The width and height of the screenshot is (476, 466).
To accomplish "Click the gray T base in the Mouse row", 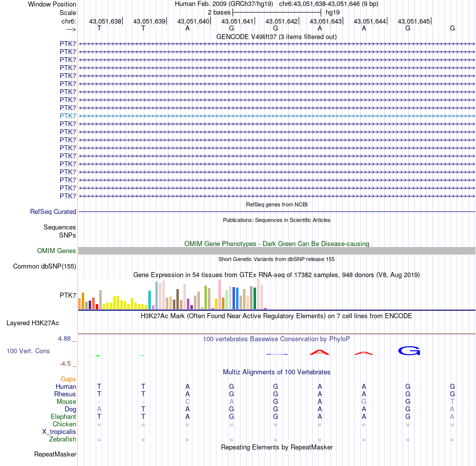I will [x=452, y=402].
